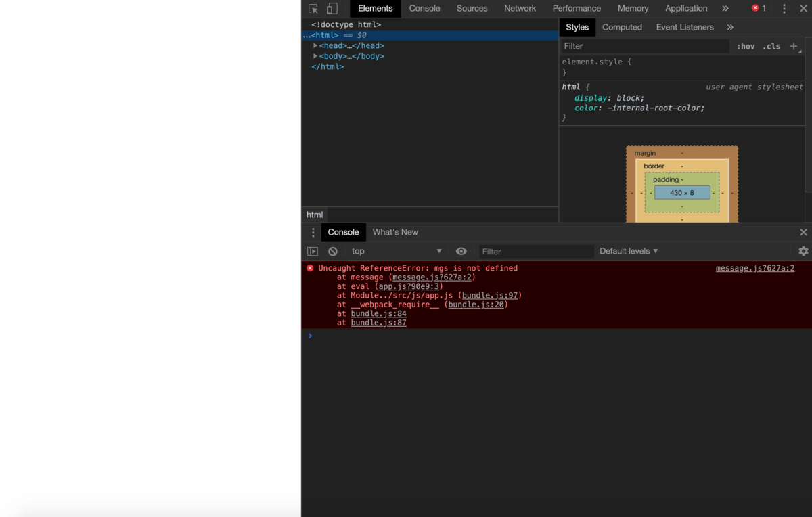812x517 pixels.
Task: Open the Default levels dropdown
Action: pos(628,251)
